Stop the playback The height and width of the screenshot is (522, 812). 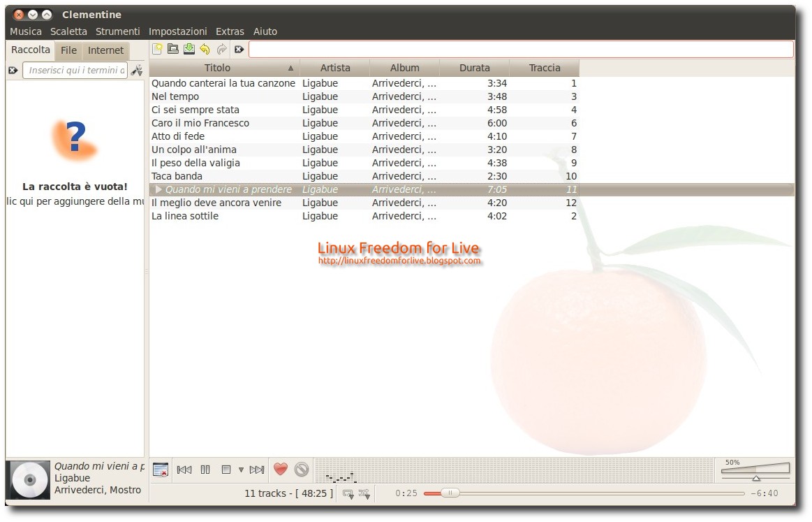pyautogui.click(x=226, y=470)
